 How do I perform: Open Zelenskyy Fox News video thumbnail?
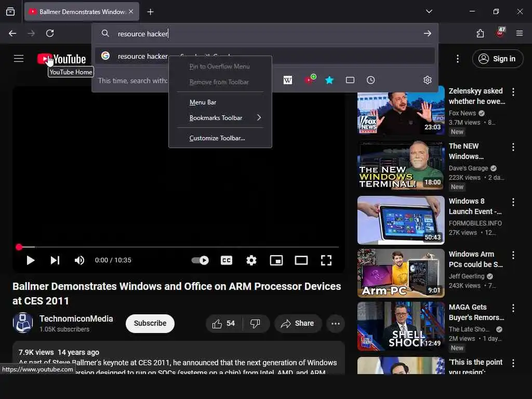[401, 110]
